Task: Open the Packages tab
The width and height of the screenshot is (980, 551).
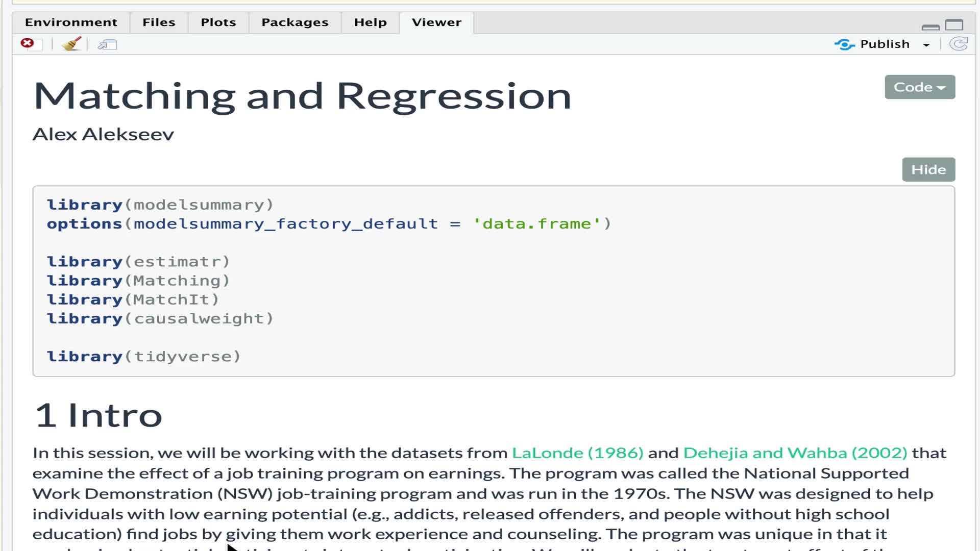Action: click(295, 22)
